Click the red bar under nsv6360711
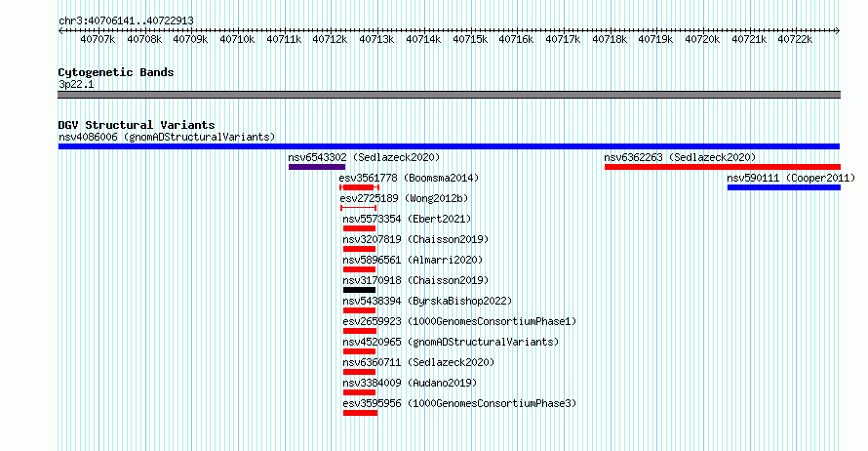The width and height of the screenshot is (868, 451). pyautogui.click(x=359, y=372)
